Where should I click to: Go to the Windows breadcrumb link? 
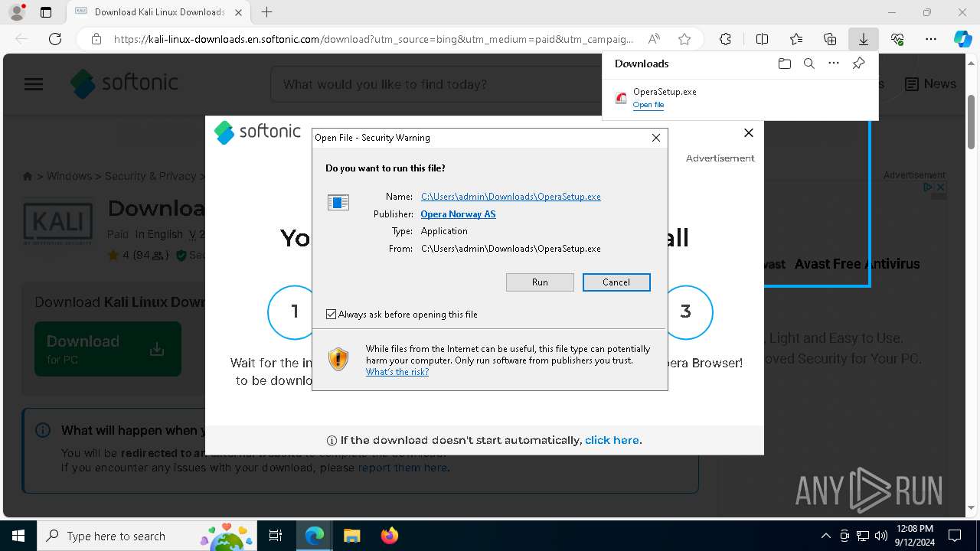pos(69,176)
